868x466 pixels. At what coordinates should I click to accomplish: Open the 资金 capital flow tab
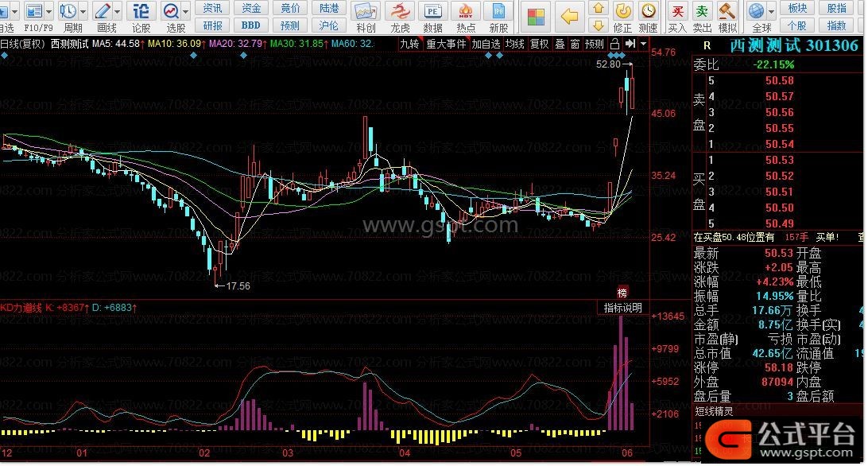[x=251, y=8]
